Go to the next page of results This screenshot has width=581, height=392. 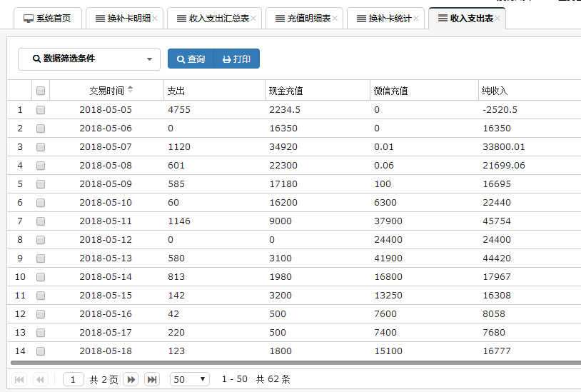131,379
